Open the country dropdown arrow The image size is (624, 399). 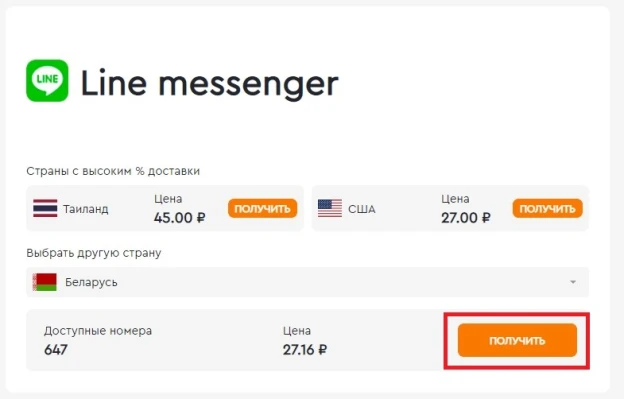pyautogui.click(x=573, y=282)
